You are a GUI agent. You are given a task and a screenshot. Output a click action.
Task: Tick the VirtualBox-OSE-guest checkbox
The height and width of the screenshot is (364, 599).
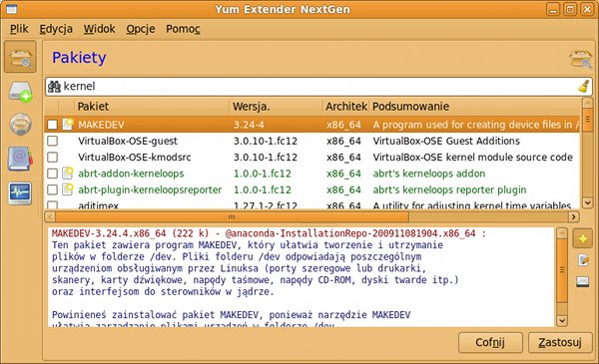pos(52,141)
